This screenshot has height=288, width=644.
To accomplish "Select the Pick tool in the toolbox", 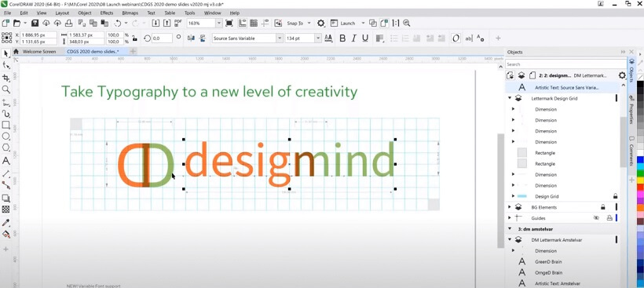I will point(5,53).
